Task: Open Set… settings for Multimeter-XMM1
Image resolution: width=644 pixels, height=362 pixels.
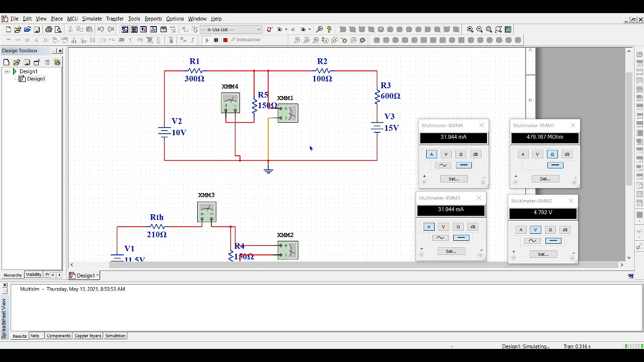Action: [x=545, y=179]
